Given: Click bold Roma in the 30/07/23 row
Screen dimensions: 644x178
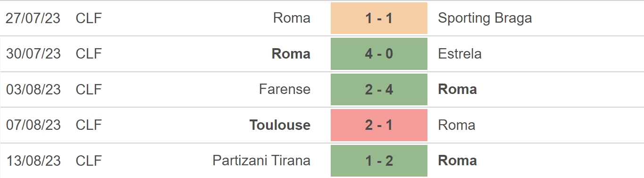Looking at the screenshot, I should point(292,54).
